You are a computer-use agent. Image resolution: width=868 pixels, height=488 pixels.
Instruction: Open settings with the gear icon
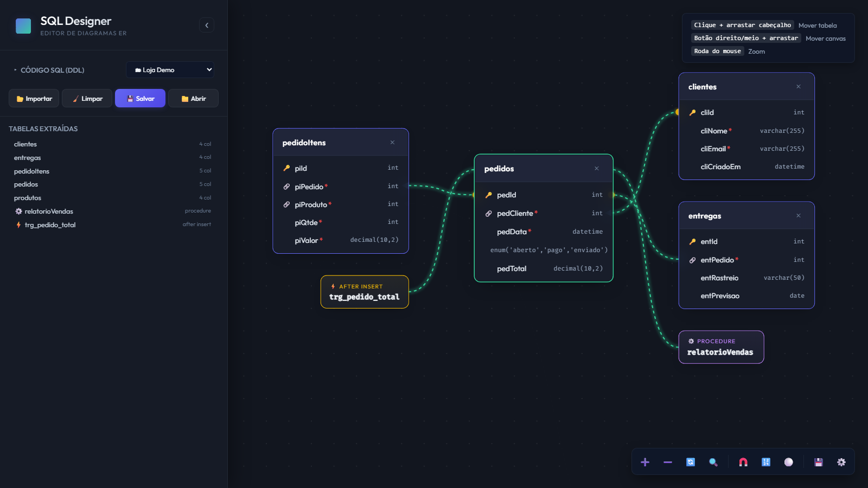841,462
